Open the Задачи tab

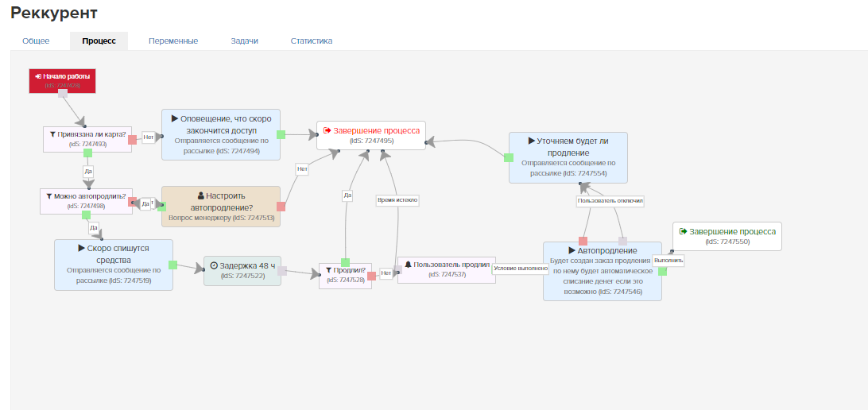(244, 41)
